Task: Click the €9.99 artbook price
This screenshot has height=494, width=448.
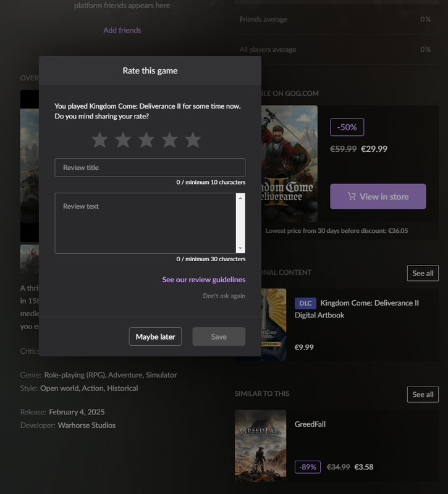Action: point(304,348)
